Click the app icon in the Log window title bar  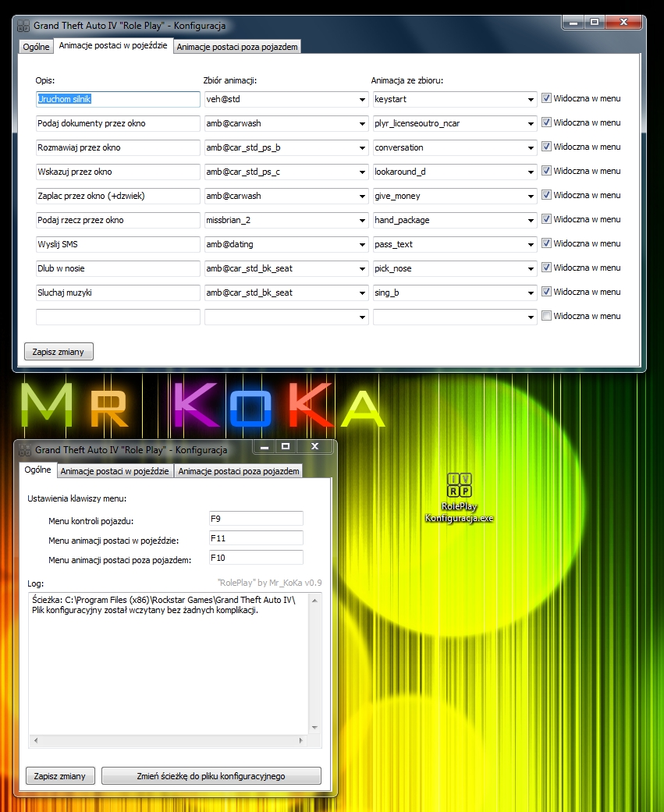[x=25, y=450]
